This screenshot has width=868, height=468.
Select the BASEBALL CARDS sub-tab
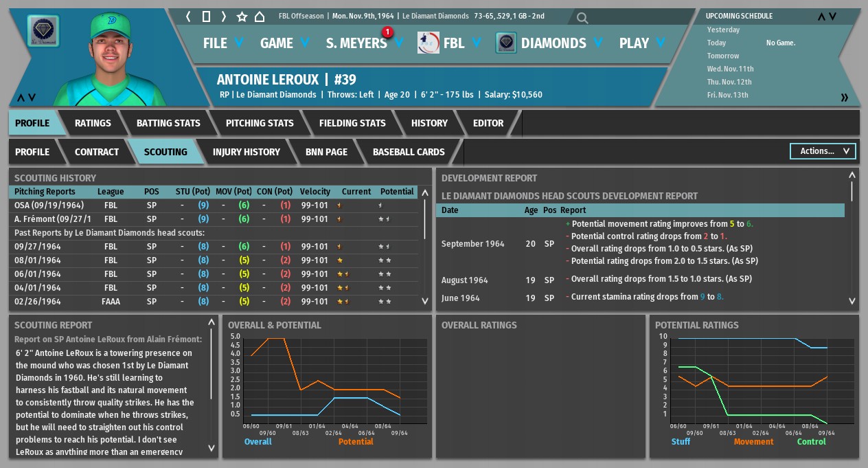click(x=409, y=152)
